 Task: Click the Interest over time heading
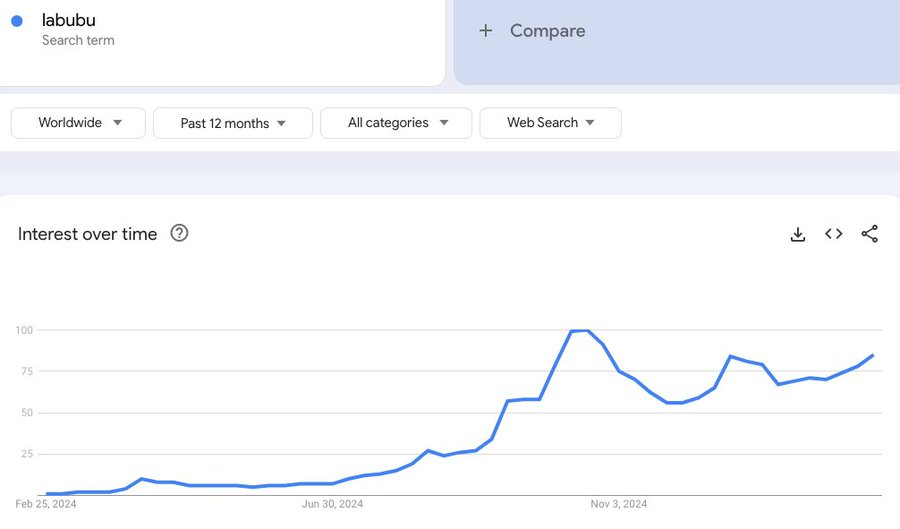[88, 234]
